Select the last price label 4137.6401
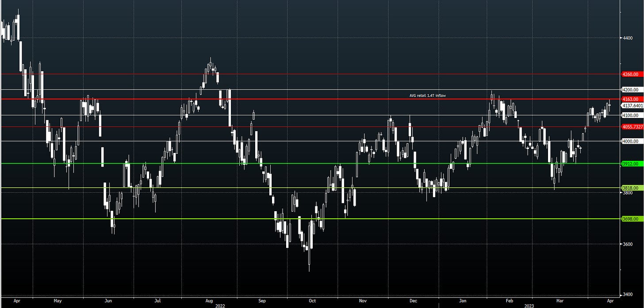Viewport: 644px width, 308px height. 632,106
